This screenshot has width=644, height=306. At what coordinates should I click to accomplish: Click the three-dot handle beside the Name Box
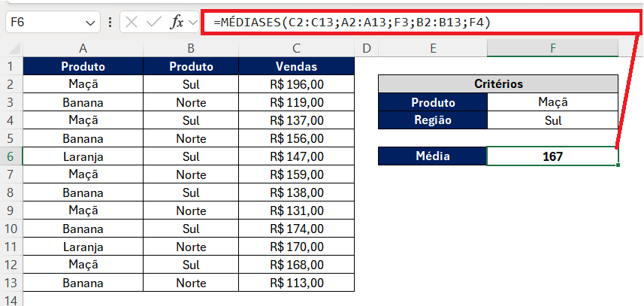point(110,22)
